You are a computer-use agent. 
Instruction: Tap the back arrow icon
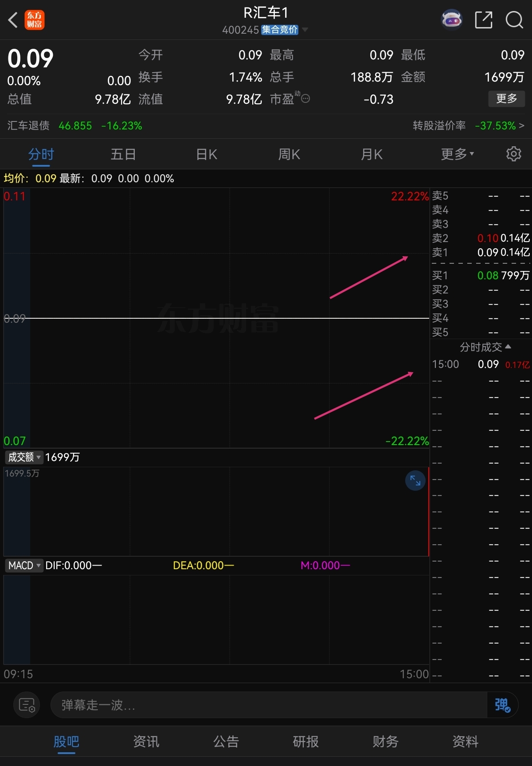13,20
